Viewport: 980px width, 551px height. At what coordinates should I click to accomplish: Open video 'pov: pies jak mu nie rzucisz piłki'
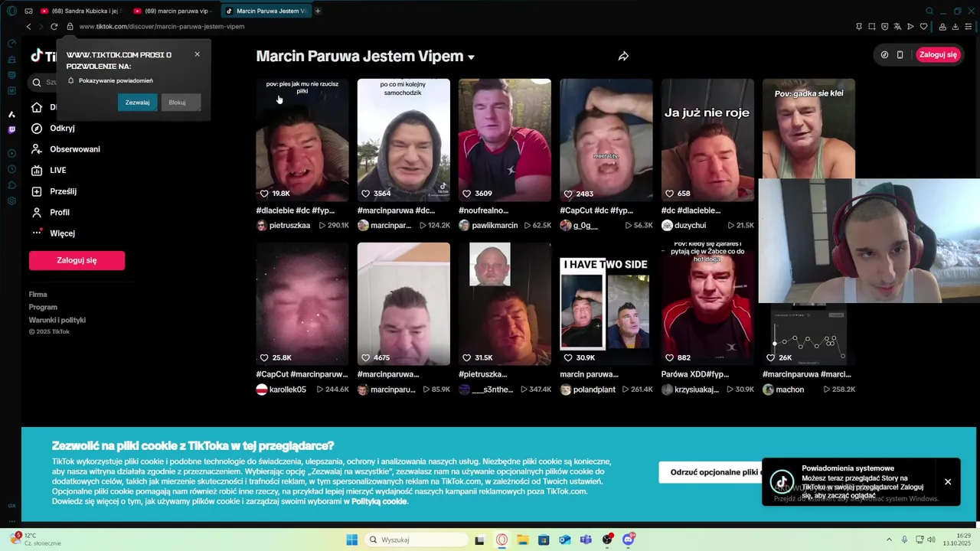tap(302, 140)
